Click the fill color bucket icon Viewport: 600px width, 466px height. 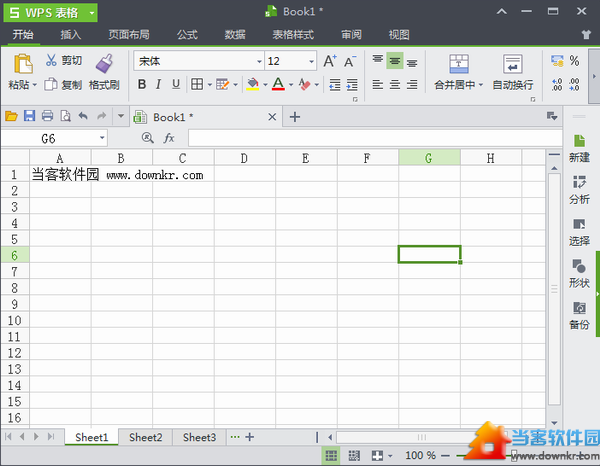coord(253,84)
